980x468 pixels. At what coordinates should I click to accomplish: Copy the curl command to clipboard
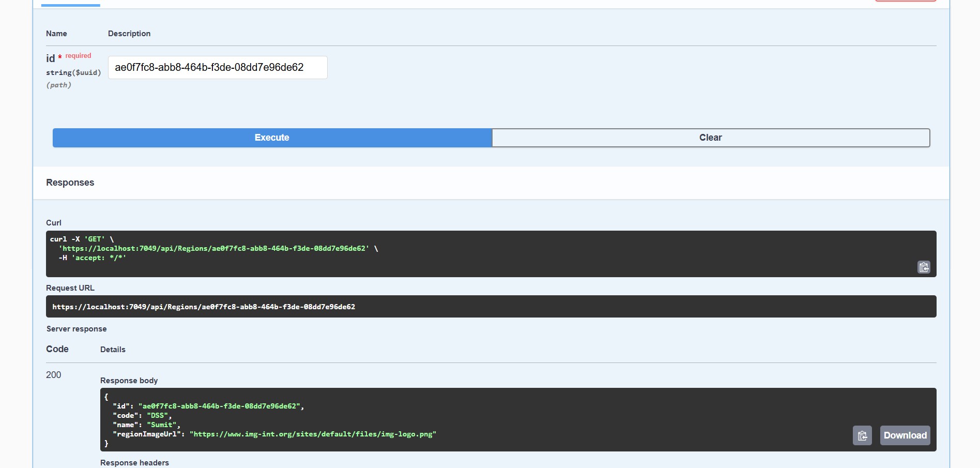923,267
